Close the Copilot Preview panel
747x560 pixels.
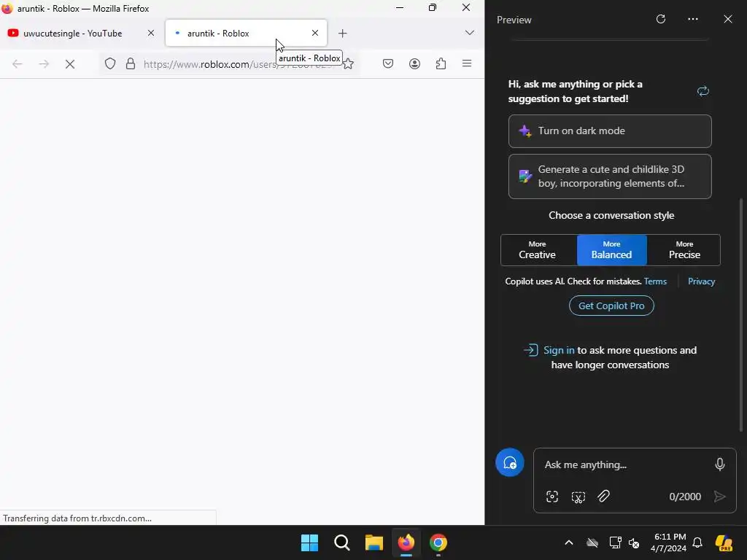click(x=728, y=19)
